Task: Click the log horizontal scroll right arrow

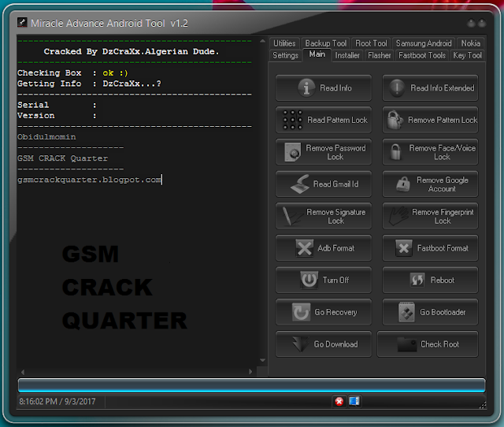Action: click(250, 371)
